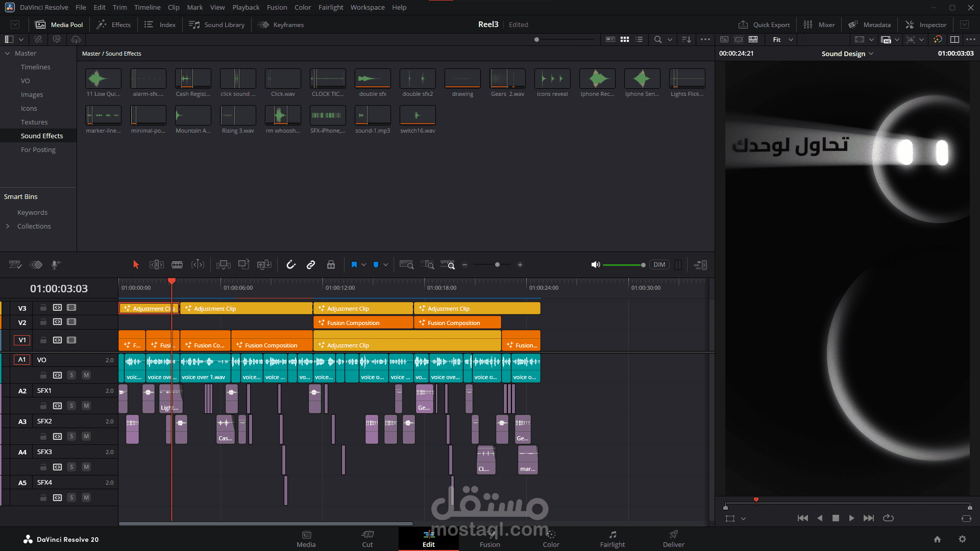
Task: Lock the V3 video track
Action: click(x=43, y=308)
